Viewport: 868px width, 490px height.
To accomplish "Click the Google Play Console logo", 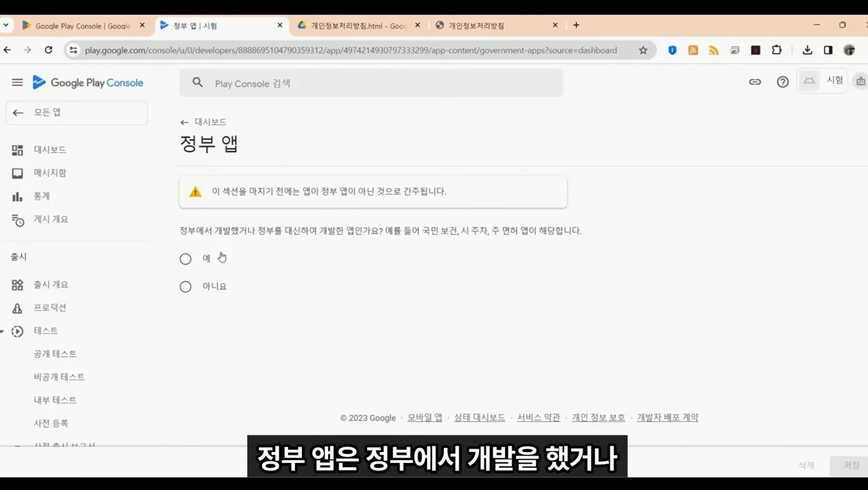I will tap(88, 83).
